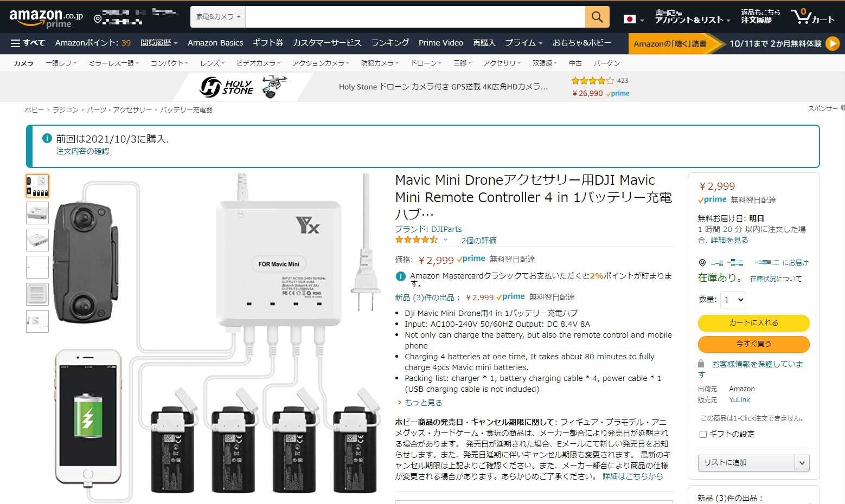
Task: Open the shopping cart icon
Action: click(x=812, y=16)
